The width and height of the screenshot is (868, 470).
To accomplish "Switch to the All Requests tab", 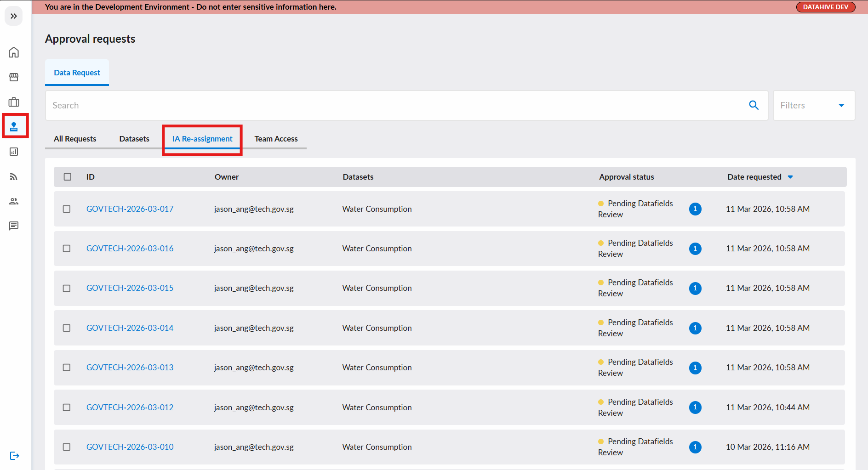I will [x=75, y=139].
